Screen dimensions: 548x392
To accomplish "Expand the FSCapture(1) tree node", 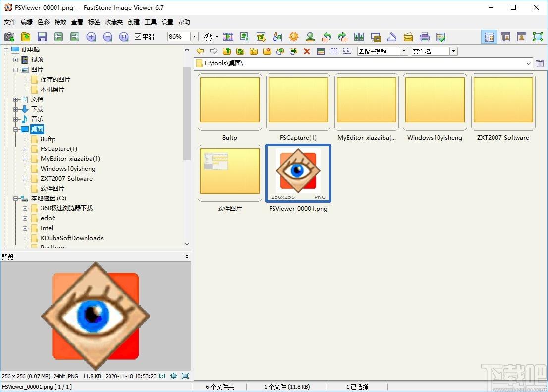I will [25, 149].
